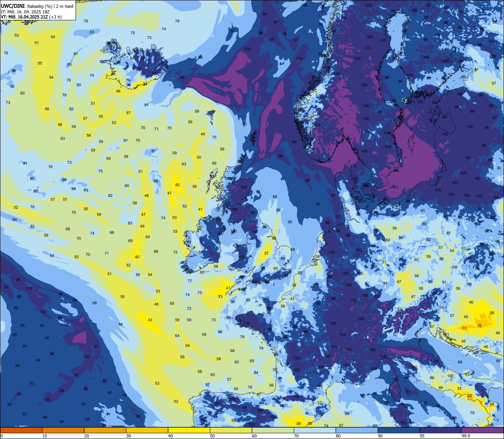Click the dark navy 95–99.9 legend swatch

(441, 430)
